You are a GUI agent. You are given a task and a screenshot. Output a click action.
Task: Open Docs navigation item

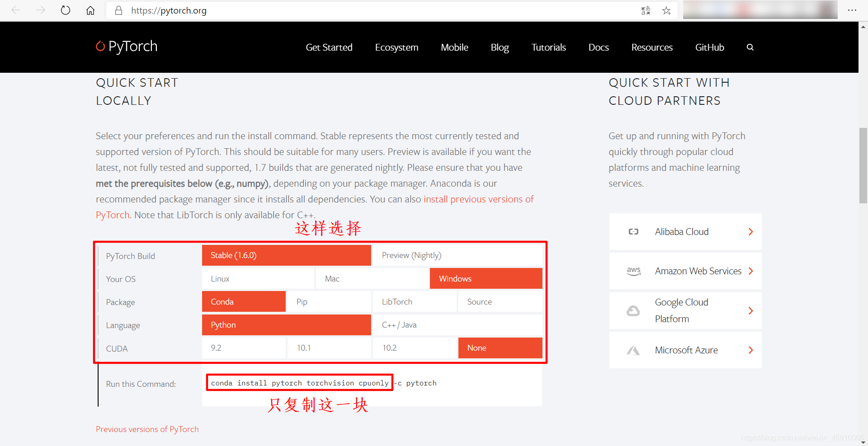click(599, 47)
